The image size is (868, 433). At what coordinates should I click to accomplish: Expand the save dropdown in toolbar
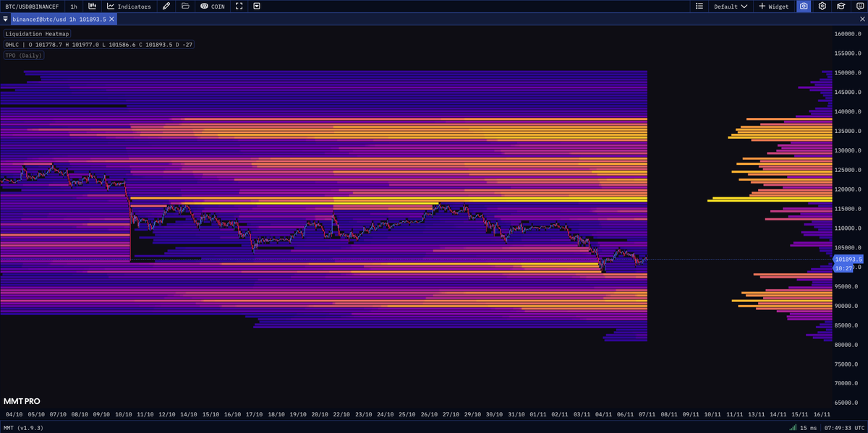(257, 6)
